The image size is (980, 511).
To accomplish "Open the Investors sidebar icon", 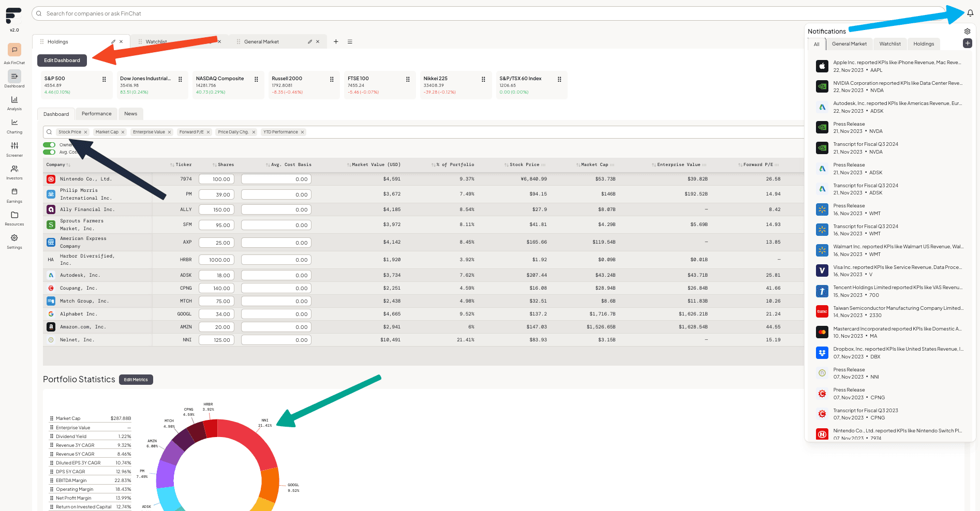I will (14, 169).
